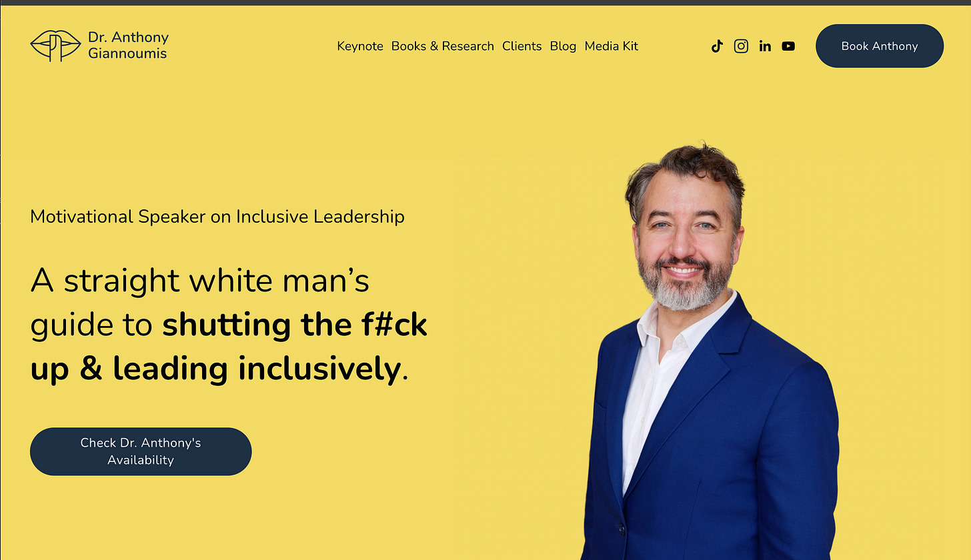Click Check Dr. Anthony's Availability button
The image size is (971, 560).
click(x=141, y=451)
